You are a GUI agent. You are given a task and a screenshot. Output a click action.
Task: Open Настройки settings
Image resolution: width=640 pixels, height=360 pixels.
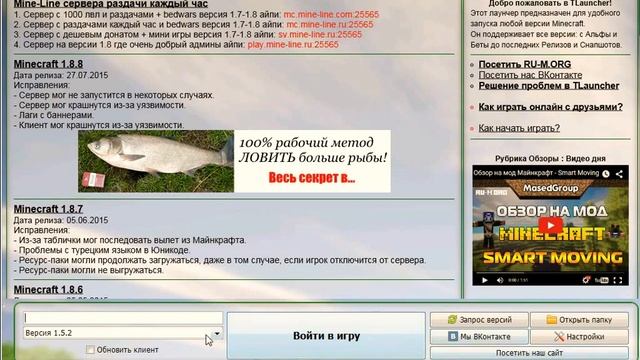pos(579,337)
